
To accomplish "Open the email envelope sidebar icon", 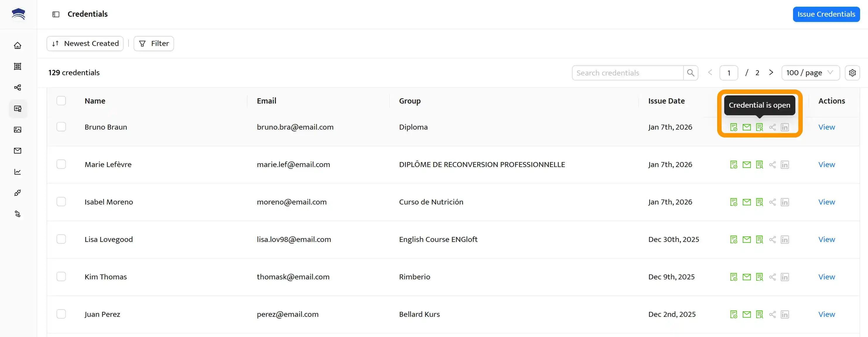I will tap(18, 151).
